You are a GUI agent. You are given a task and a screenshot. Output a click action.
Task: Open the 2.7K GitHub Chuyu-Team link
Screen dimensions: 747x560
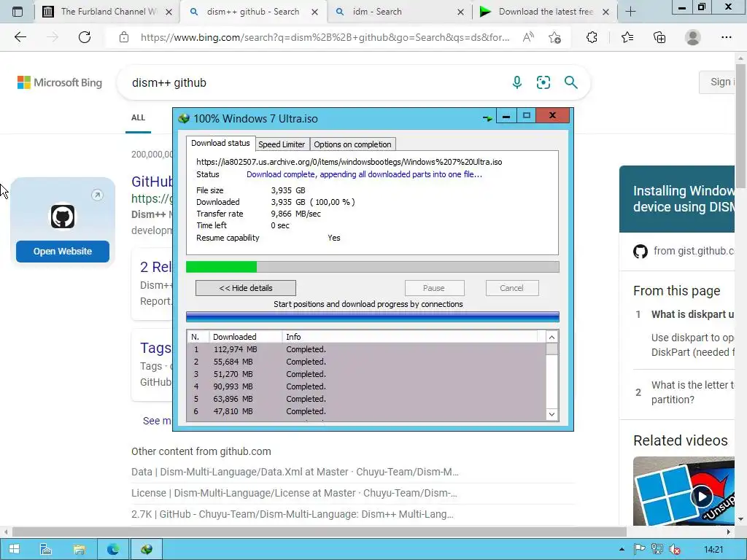point(293,514)
